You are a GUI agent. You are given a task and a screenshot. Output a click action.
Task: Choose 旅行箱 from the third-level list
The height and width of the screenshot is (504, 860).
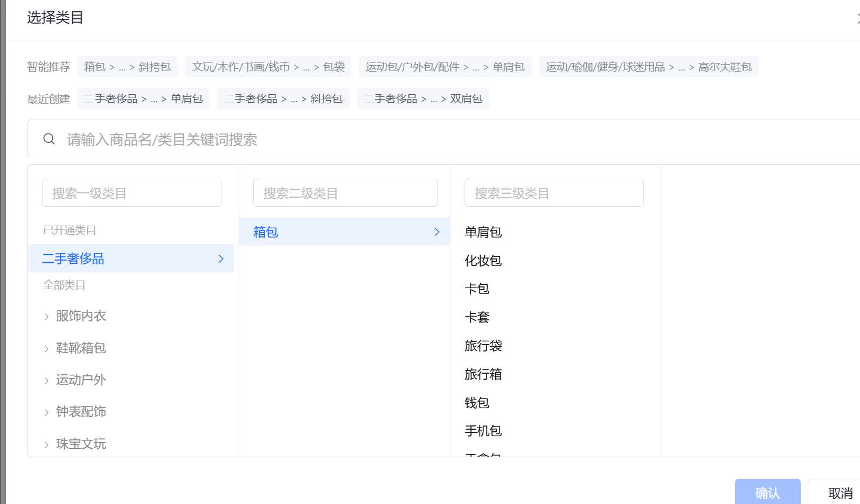pyautogui.click(x=483, y=374)
